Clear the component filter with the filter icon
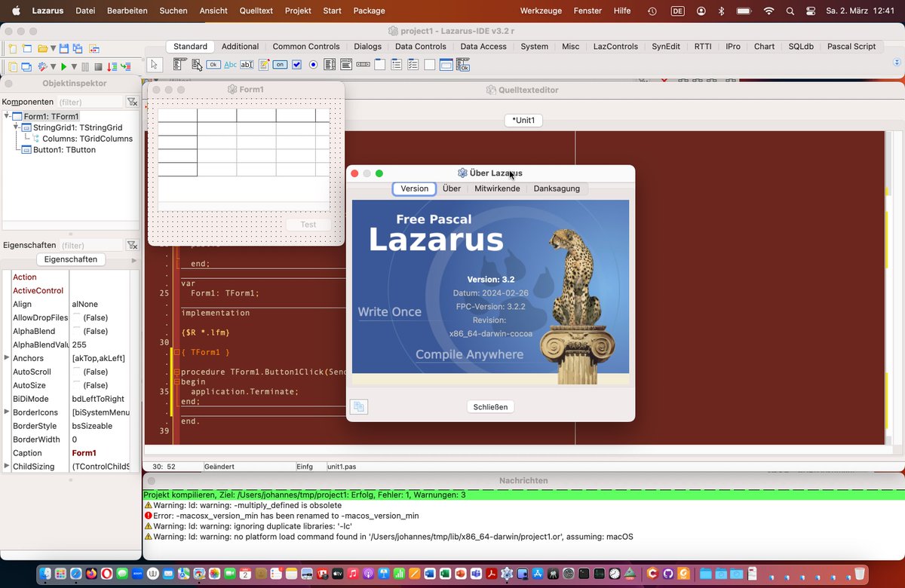This screenshot has height=588, width=905. [x=133, y=101]
